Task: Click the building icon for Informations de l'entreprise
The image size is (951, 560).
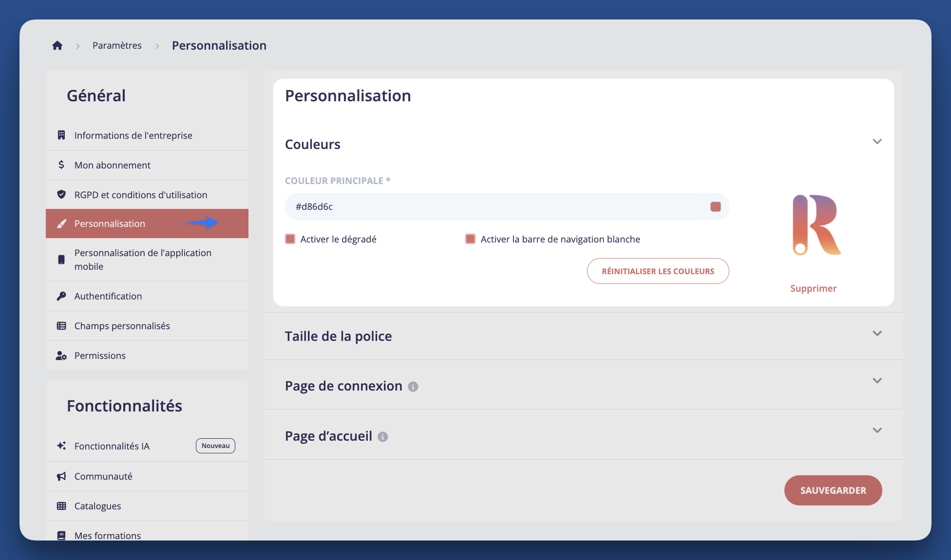Action: coord(61,135)
